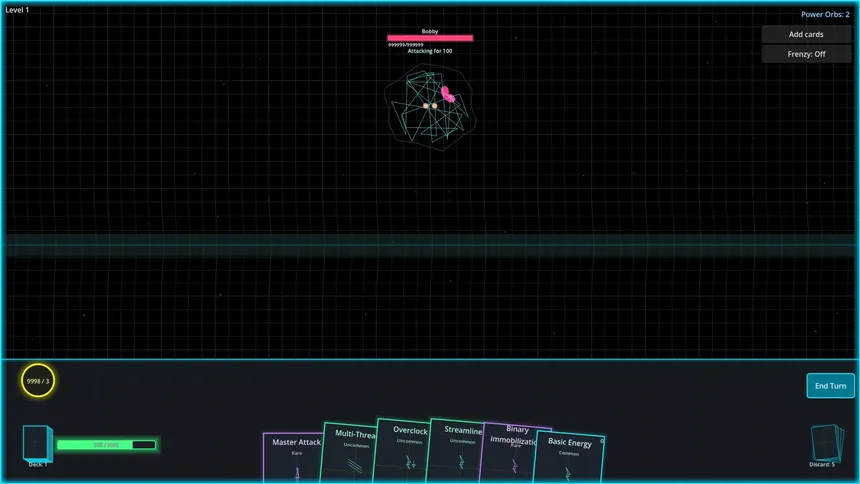860x484 pixels.
Task: Play the Basic Energy card
Action: point(569,458)
